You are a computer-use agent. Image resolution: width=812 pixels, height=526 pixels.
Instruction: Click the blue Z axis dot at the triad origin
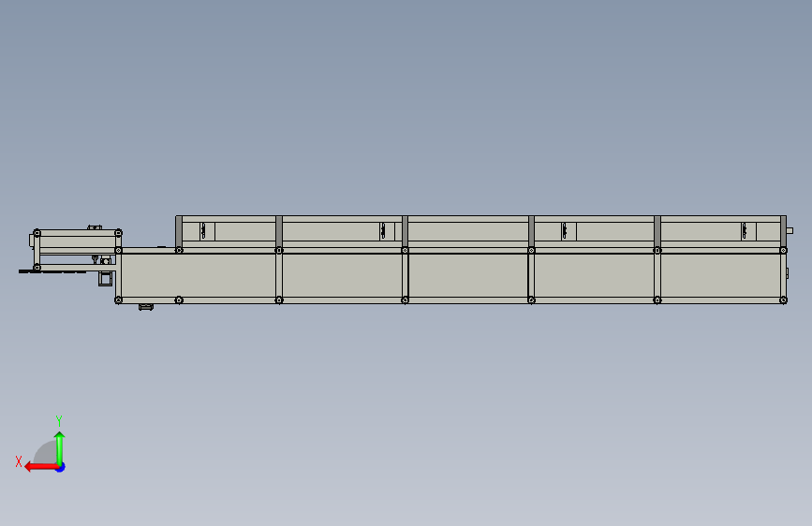(x=61, y=467)
